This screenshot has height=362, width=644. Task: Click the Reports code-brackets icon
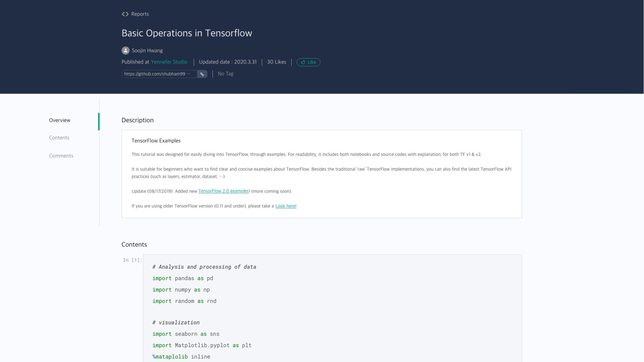[125, 14]
